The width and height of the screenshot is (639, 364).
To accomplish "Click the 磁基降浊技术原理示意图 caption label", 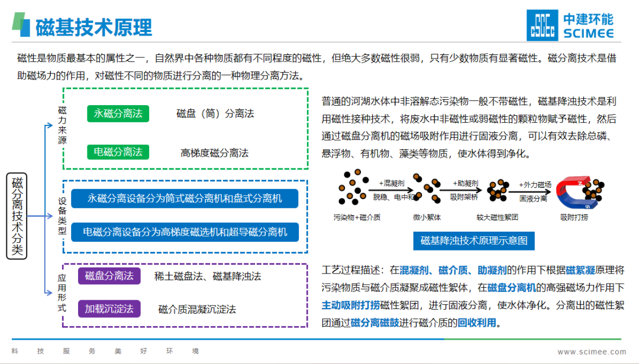I will pyautogui.click(x=473, y=240).
